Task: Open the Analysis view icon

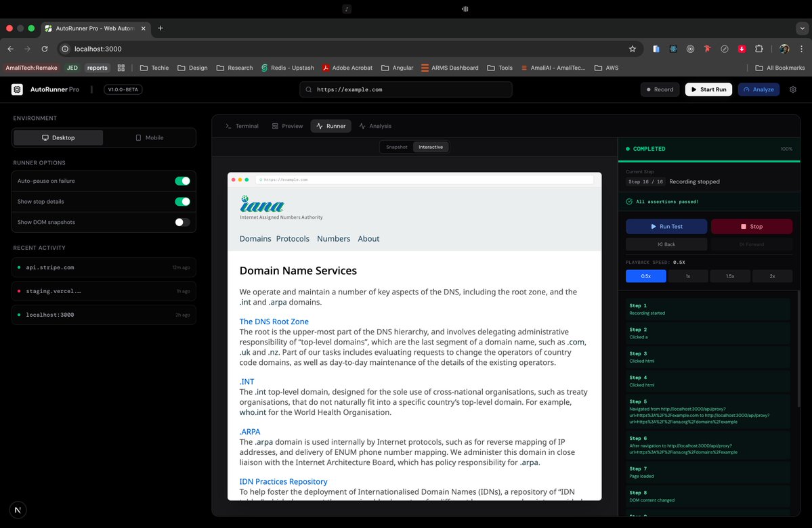Action: [x=362, y=126]
